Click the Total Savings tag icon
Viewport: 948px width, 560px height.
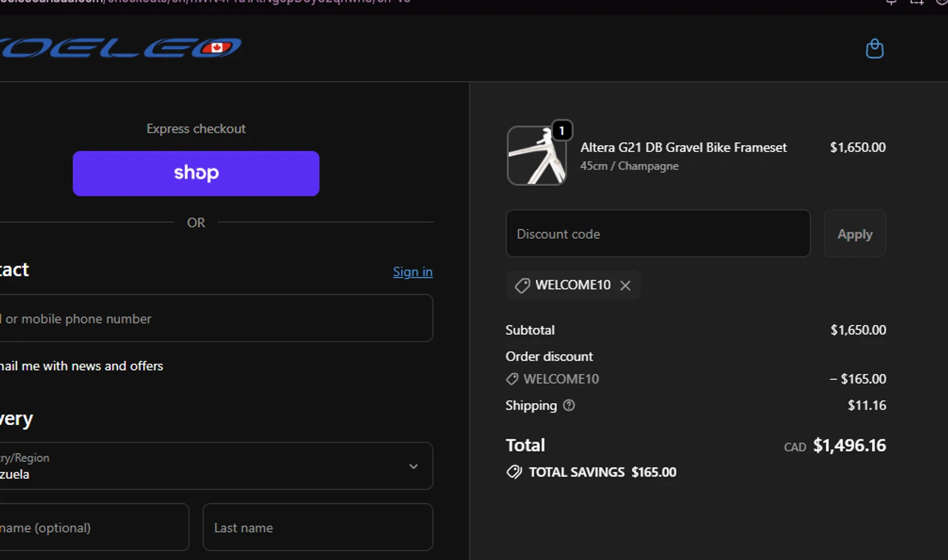click(514, 472)
